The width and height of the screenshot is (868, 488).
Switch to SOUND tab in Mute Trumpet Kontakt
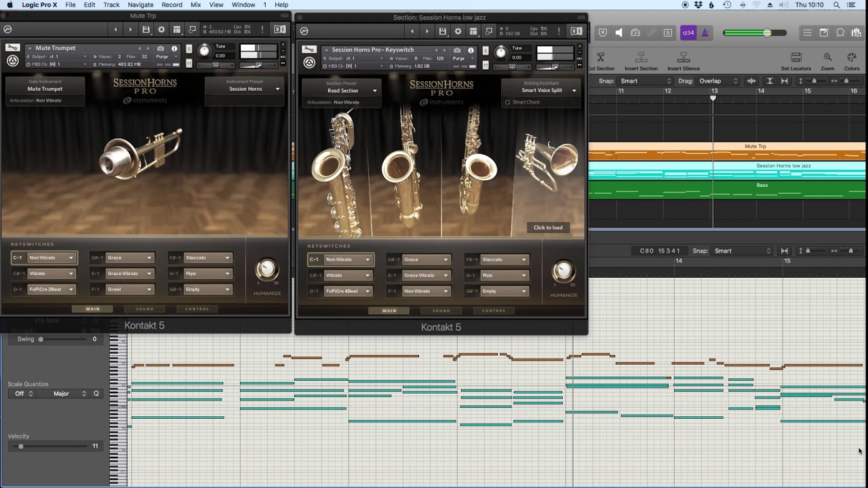(x=145, y=309)
